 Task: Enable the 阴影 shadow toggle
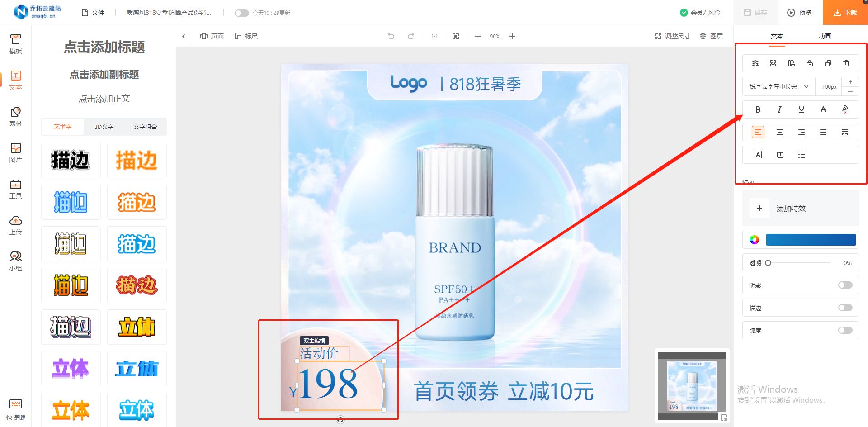pos(844,285)
